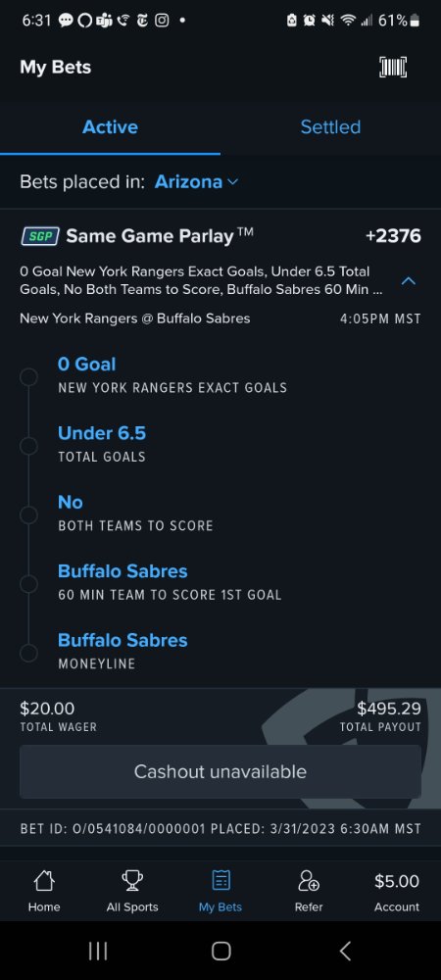Viewport: 441px width, 980px height.
Task: Open the Arizona state dropdown
Action: 196,182
